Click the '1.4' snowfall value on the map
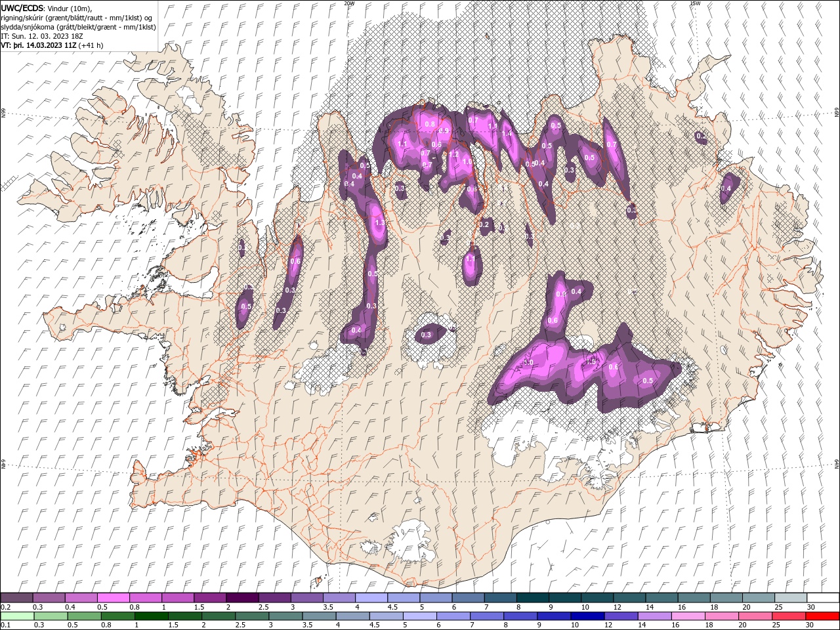840x630 pixels. (x=507, y=133)
